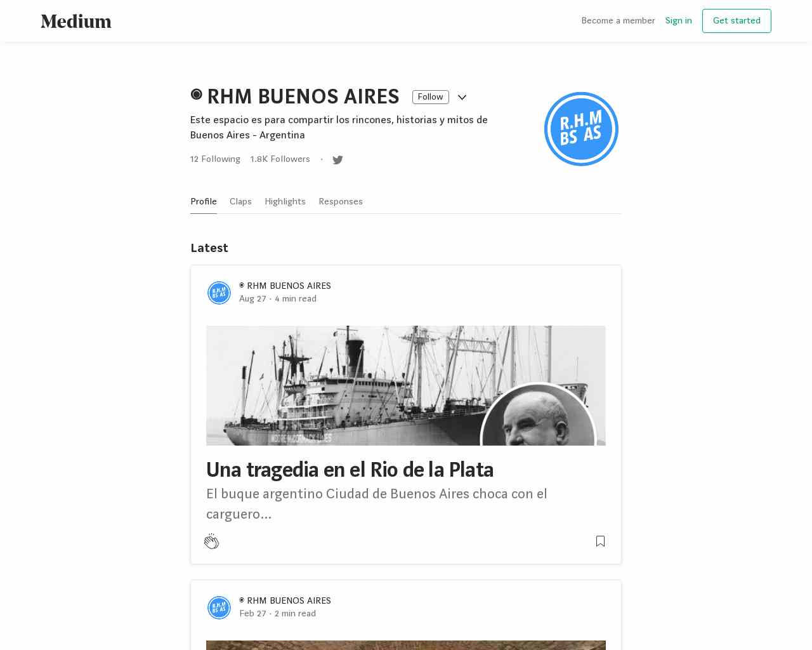Click the author avatar on the Feb 27 post
This screenshot has width=812, height=650.
[x=219, y=607]
